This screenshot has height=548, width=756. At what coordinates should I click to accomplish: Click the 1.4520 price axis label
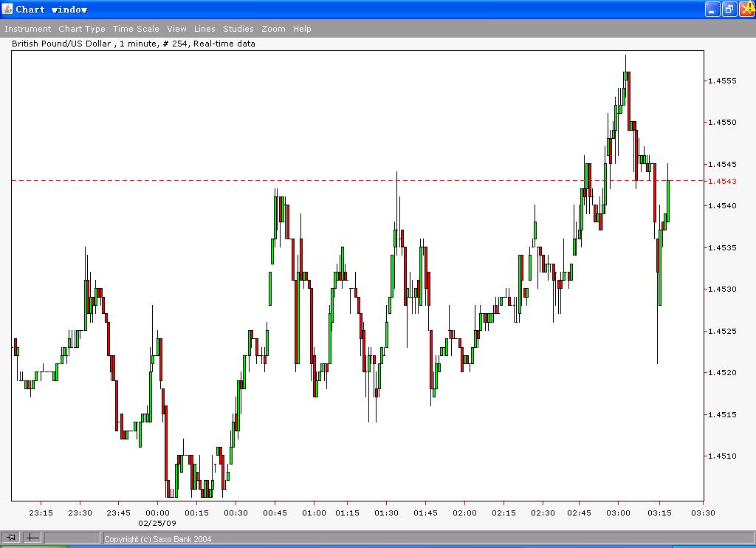tap(722, 373)
